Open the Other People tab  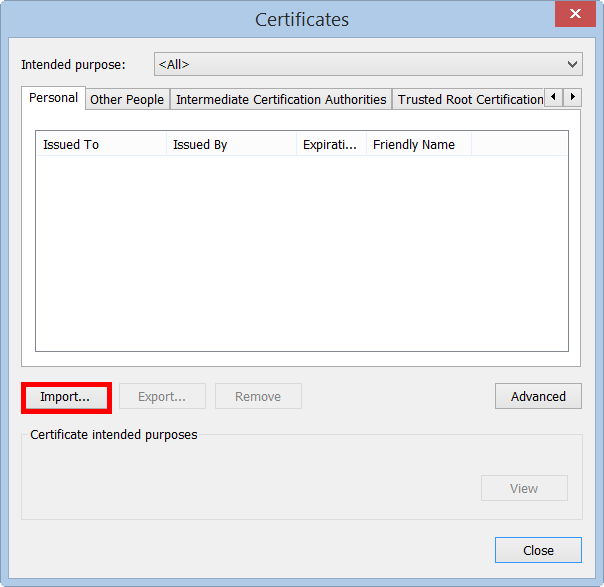pos(127,100)
